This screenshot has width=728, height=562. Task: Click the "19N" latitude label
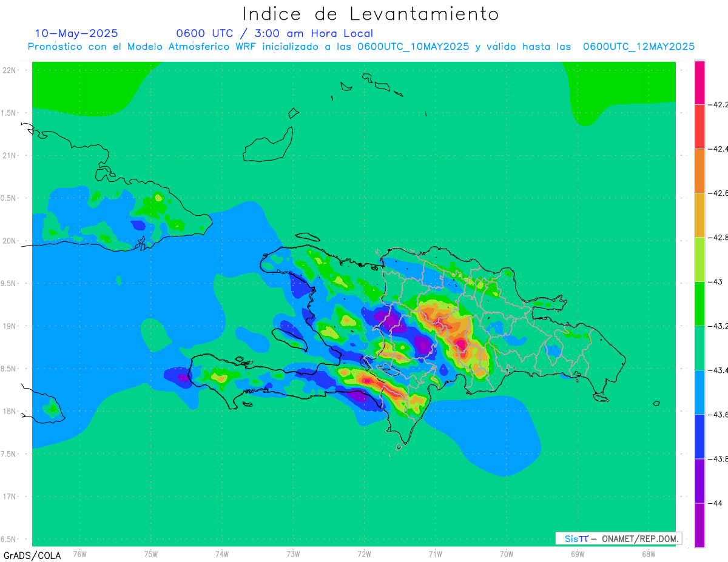click(9, 326)
